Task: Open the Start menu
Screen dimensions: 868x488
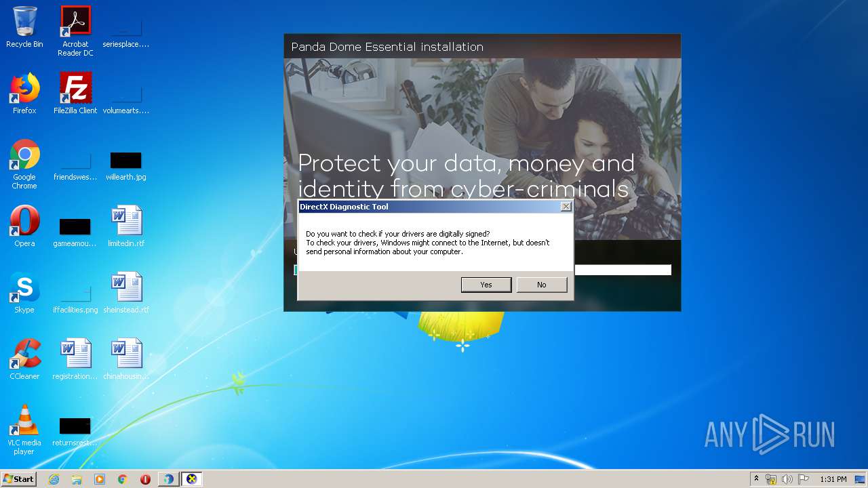Action: 19,479
